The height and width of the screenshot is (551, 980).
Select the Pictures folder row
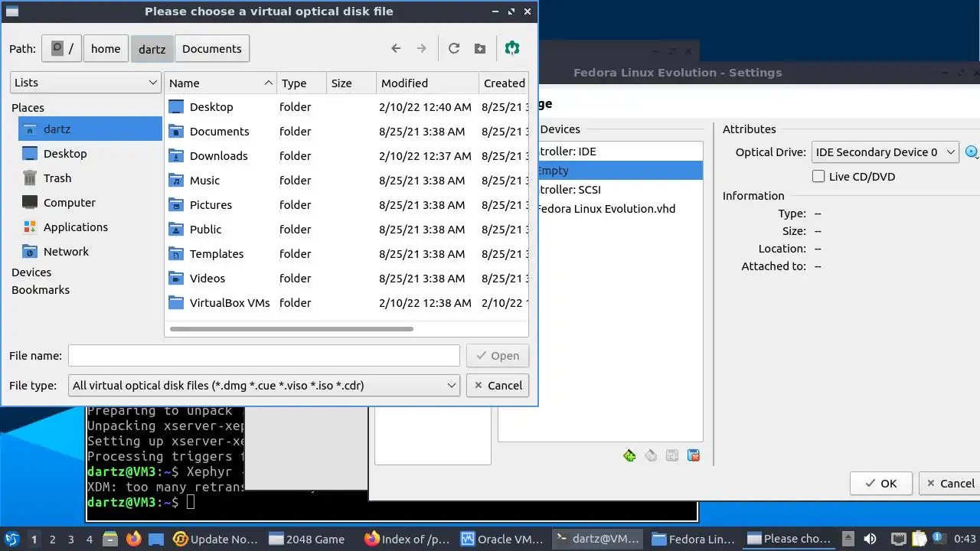(346, 204)
